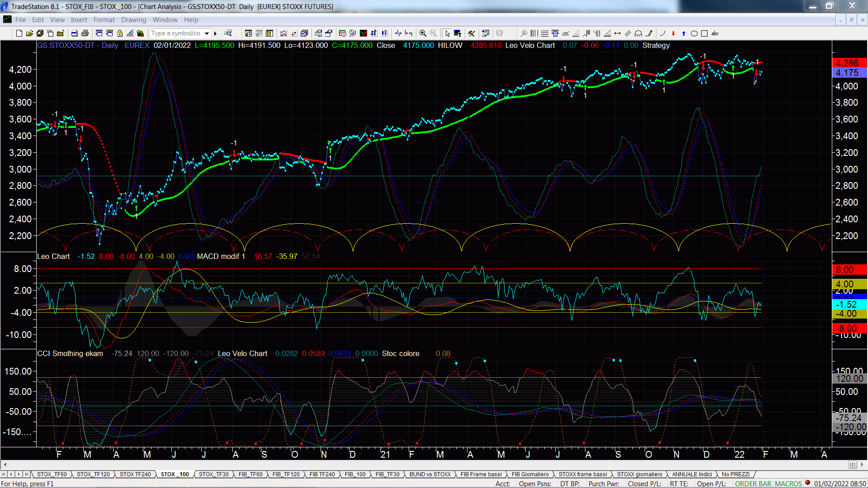
Task: Click the horizontal scrollbar thumb
Action: click(853, 465)
